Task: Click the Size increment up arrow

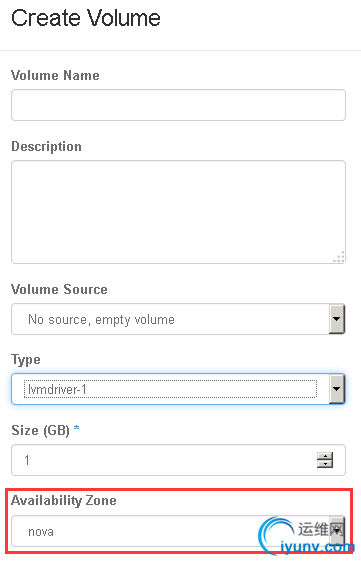Action: [325, 456]
